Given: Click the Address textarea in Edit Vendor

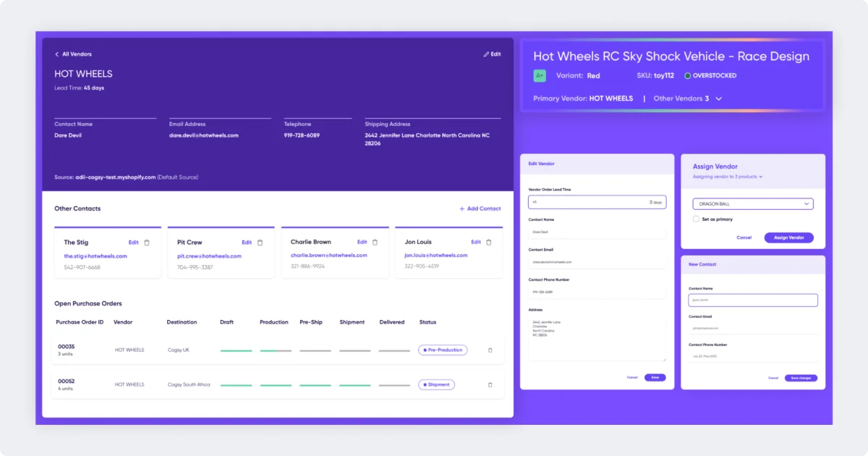Looking at the screenshot, I should (x=597, y=338).
